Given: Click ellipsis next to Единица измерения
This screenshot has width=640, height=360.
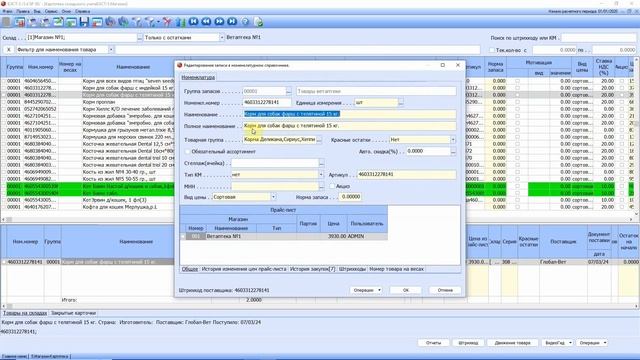Looking at the screenshot, I should [x=401, y=103].
